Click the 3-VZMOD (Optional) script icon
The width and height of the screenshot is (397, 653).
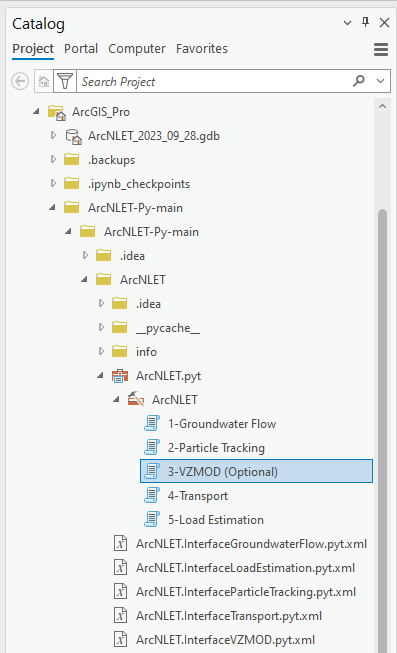[x=152, y=471]
